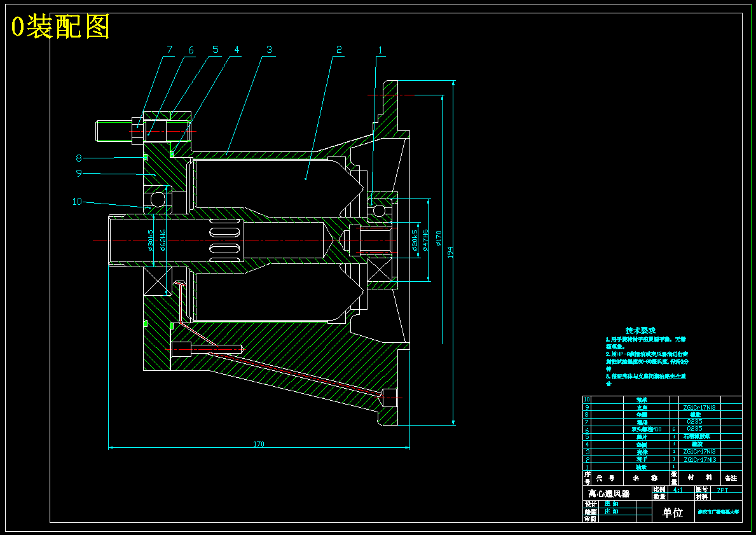Select callout number 8 beside the drawing
The width and height of the screenshot is (756, 535).
[79, 158]
